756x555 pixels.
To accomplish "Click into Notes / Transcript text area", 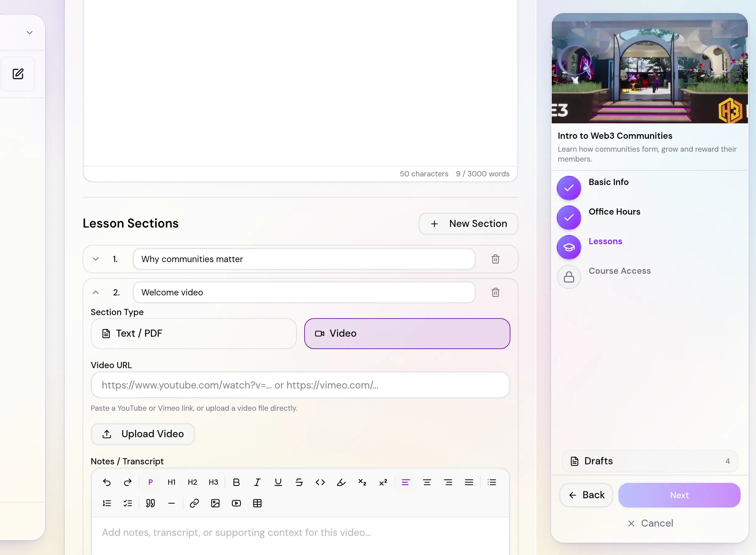I will pos(300,536).
